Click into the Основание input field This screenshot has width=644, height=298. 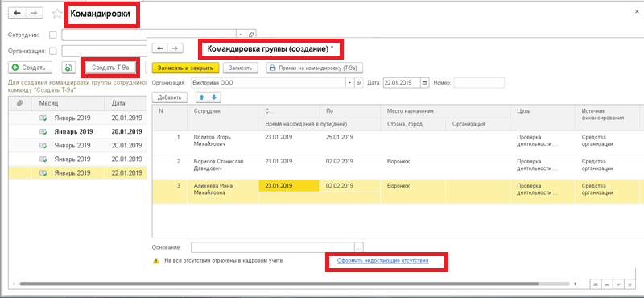(273, 247)
